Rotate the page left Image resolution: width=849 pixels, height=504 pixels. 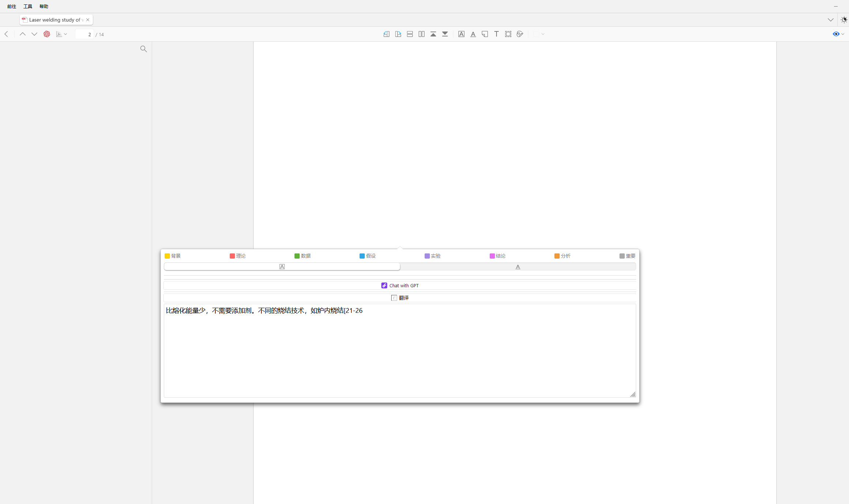click(386, 34)
